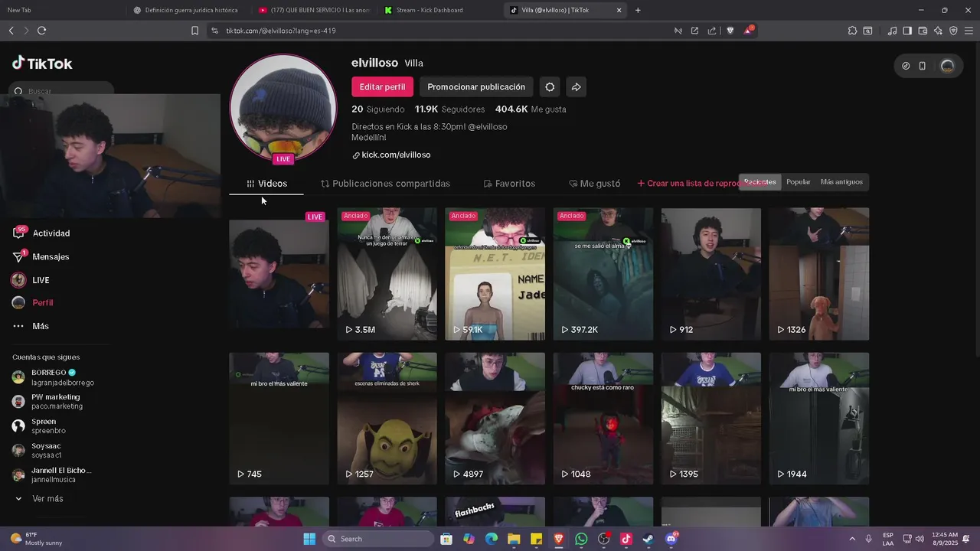Open Discord from the taskbar

tap(671, 539)
